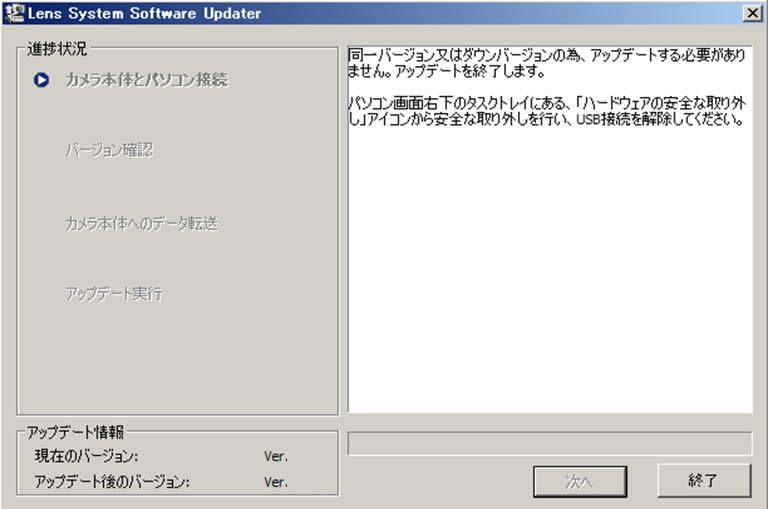
Task: Click the second message paragraph about USB接続
Action: pos(545,111)
